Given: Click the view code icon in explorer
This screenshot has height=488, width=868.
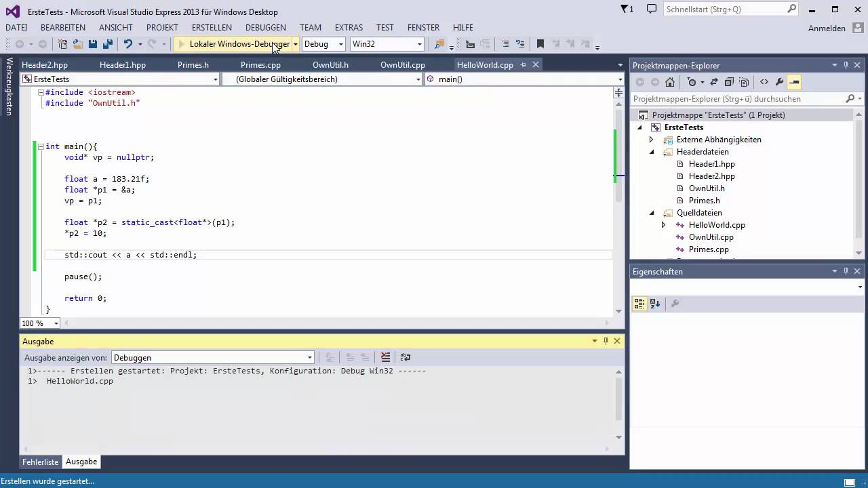Looking at the screenshot, I should pos(764,82).
